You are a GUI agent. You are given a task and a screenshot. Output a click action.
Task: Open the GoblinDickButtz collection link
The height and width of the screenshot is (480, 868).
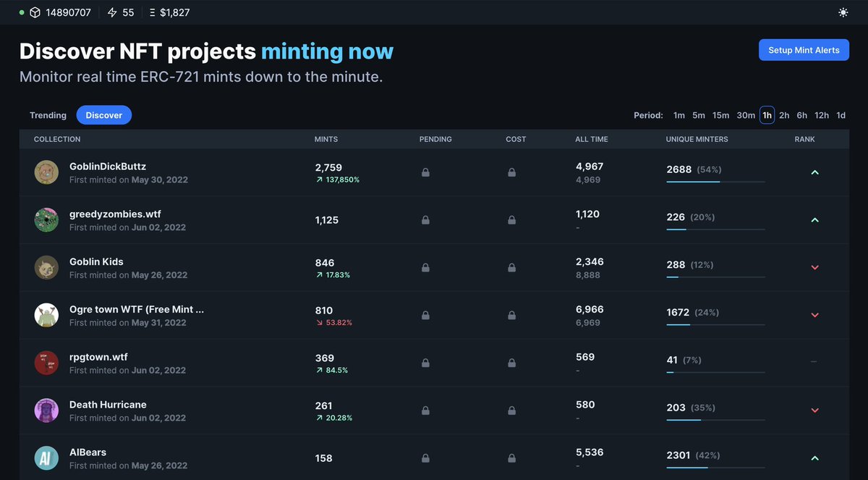(x=108, y=167)
